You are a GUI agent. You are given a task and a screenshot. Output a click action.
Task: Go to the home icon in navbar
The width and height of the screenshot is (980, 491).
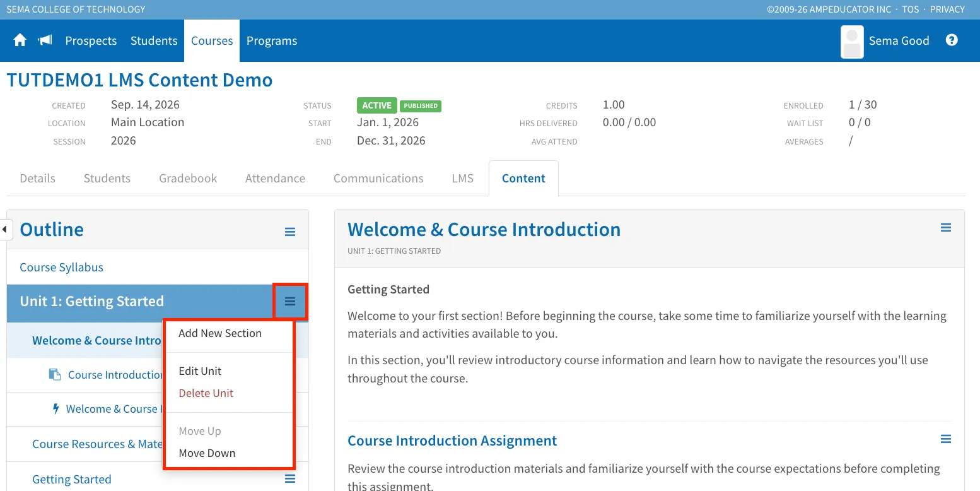[20, 40]
